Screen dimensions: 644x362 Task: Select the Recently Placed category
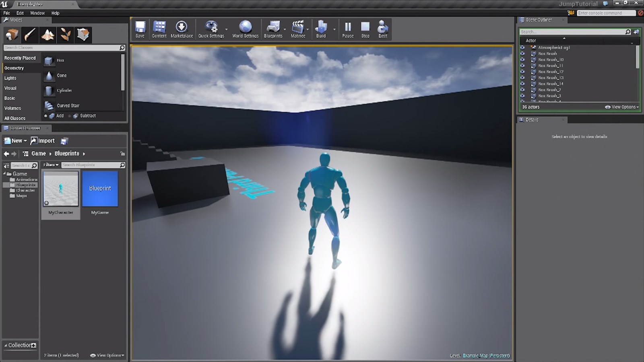pyautogui.click(x=20, y=58)
